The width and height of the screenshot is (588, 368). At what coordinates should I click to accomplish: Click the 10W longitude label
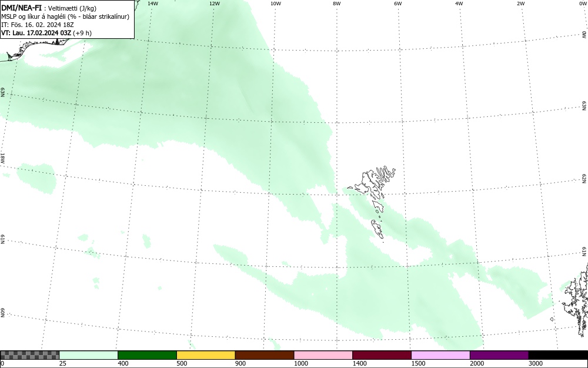point(276,4)
